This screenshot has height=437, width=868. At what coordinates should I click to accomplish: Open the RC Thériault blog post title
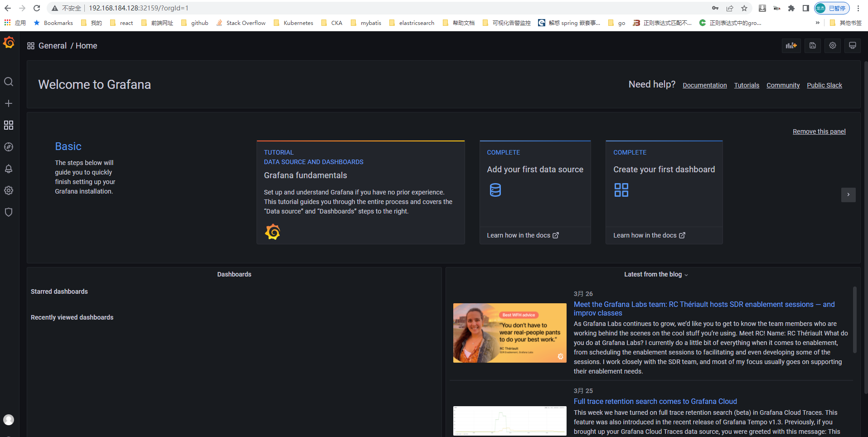[704, 309]
